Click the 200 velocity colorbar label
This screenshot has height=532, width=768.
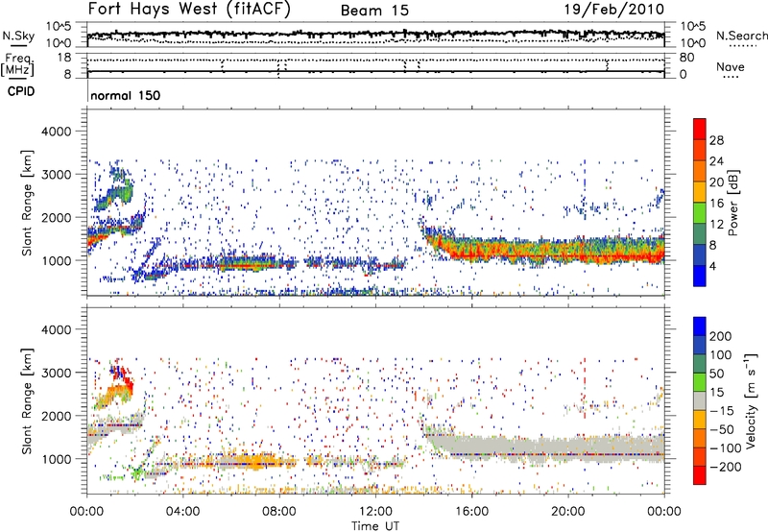click(721, 336)
